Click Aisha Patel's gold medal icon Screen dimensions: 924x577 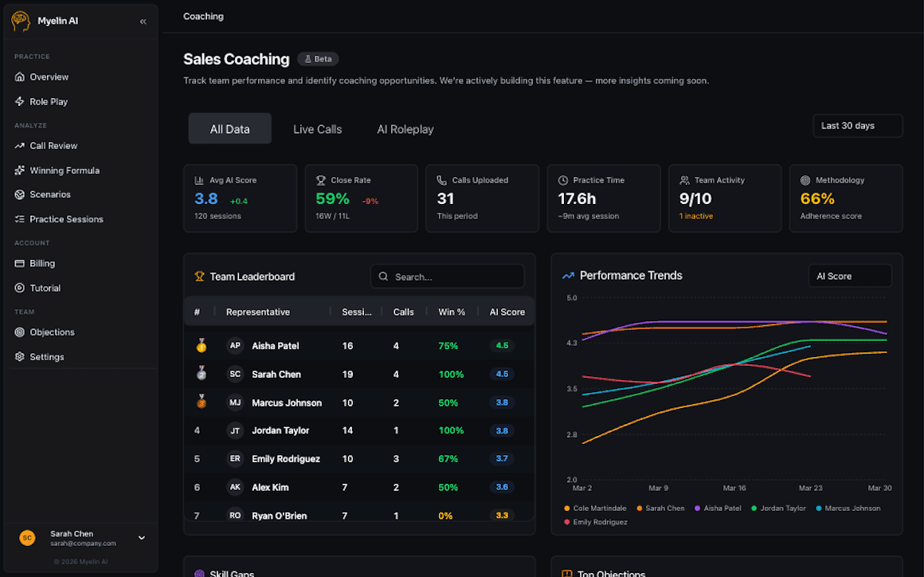pos(202,345)
